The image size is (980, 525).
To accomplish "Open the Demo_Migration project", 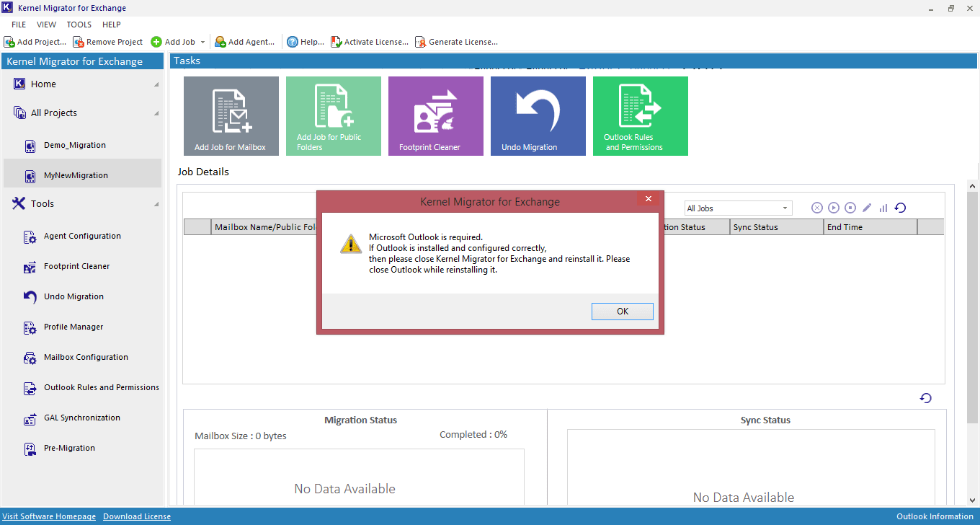I will point(75,145).
